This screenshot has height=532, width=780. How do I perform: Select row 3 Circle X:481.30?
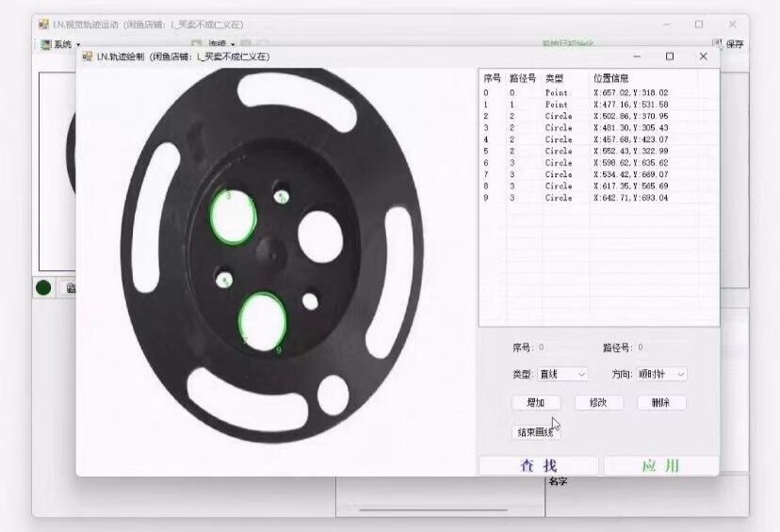coord(599,128)
